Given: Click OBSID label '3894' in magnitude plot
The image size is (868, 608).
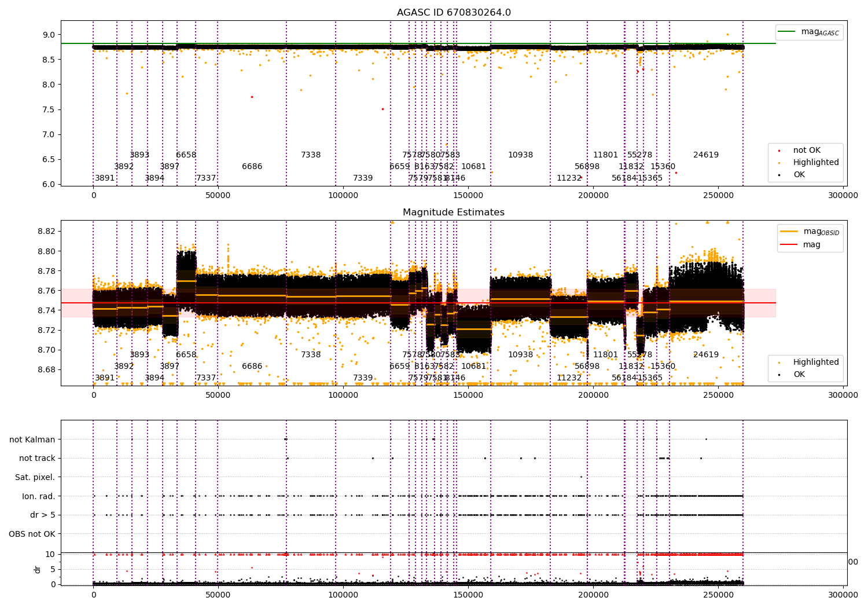Looking at the screenshot, I should pos(155,378).
